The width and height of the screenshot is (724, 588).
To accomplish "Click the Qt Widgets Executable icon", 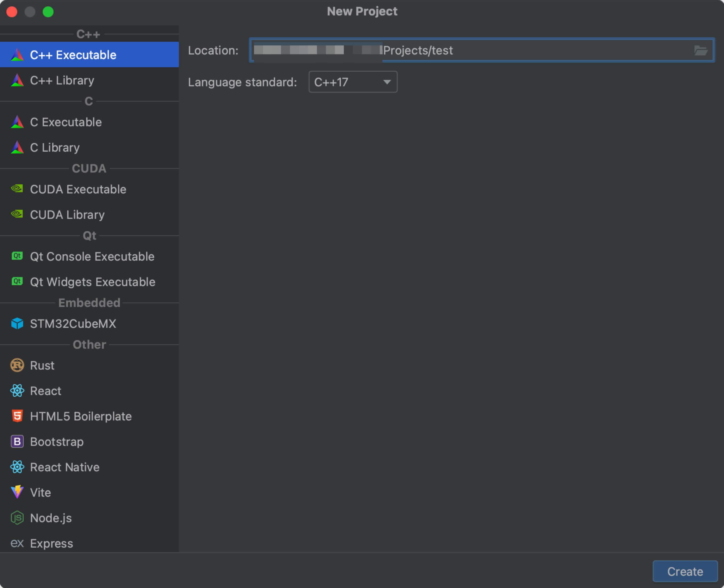I will coord(17,282).
